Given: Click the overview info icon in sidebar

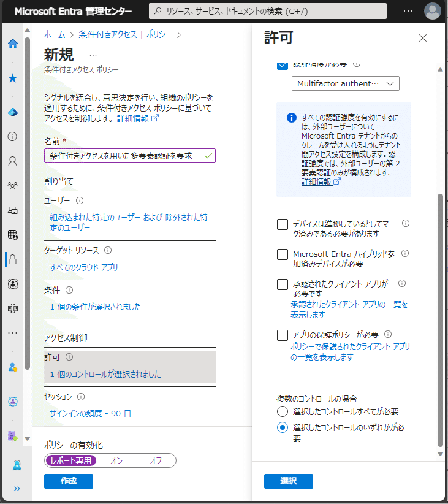Looking at the screenshot, I should tap(12, 137).
